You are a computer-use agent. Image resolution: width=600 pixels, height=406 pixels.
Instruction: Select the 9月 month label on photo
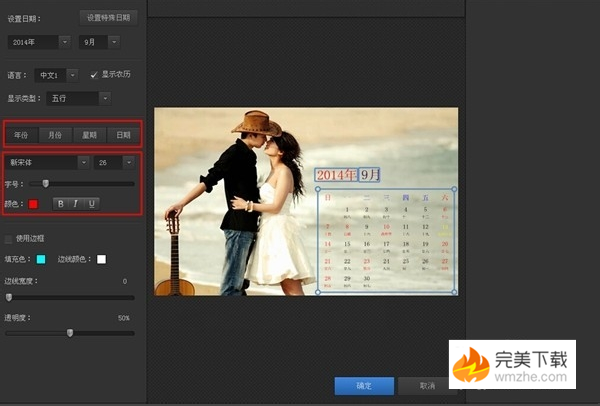click(370, 175)
